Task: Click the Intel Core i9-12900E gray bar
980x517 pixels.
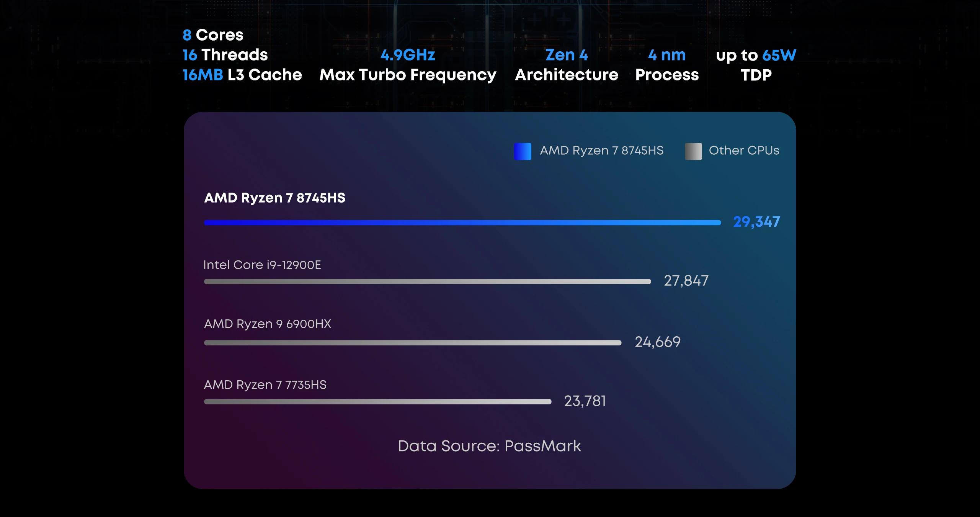Action: (427, 281)
